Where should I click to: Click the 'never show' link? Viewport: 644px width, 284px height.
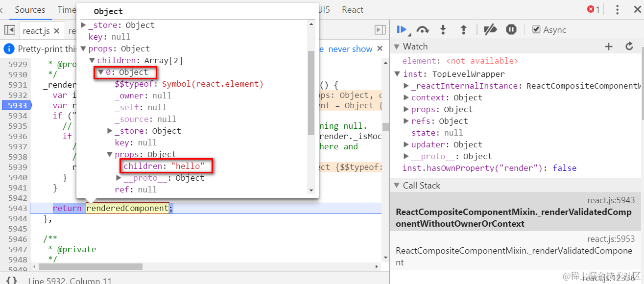tap(350, 49)
